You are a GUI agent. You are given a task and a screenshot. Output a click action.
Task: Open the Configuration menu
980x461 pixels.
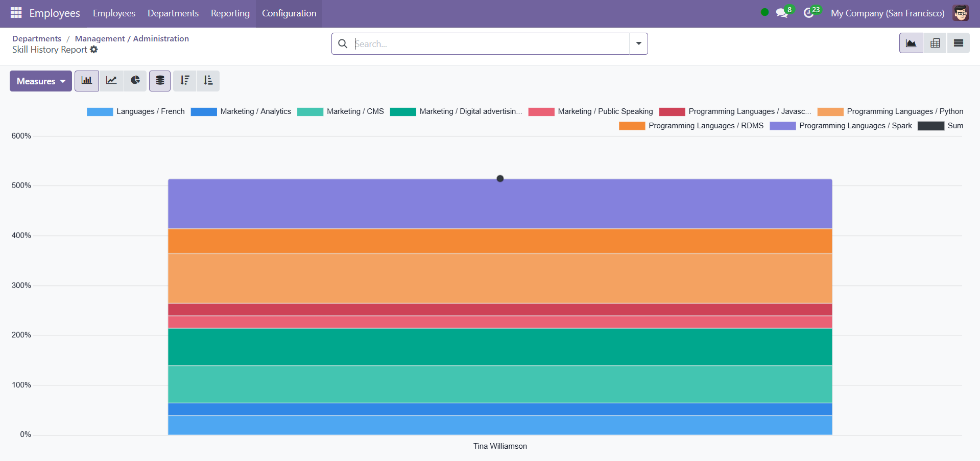(289, 13)
